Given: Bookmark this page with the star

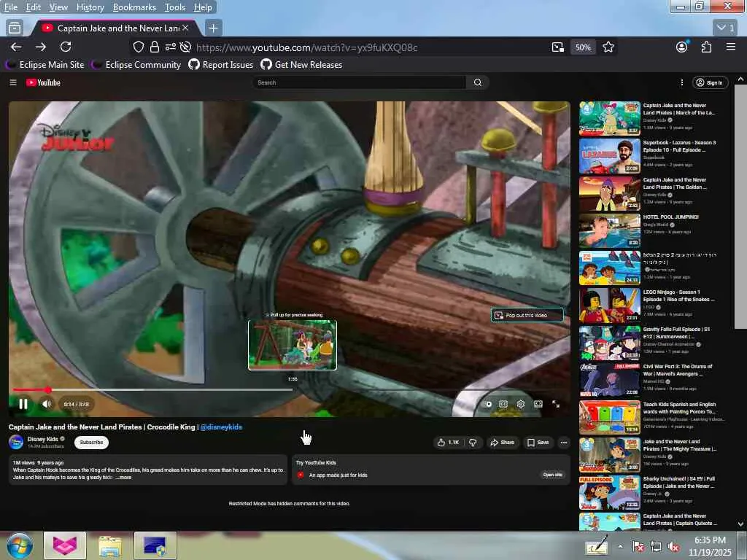Looking at the screenshot, I should click(608, 47).
